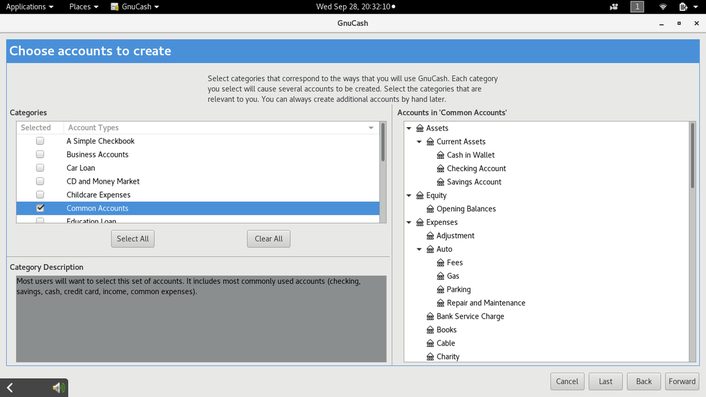Select the Car Loan row text
The image size is (706, 397).
click(81, 168)
